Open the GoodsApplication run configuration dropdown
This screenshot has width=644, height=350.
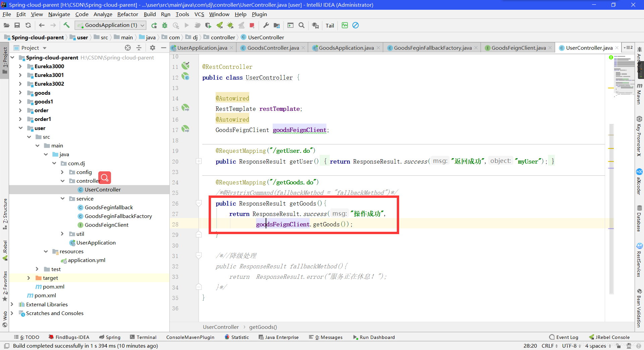click(x=110, y=25)
